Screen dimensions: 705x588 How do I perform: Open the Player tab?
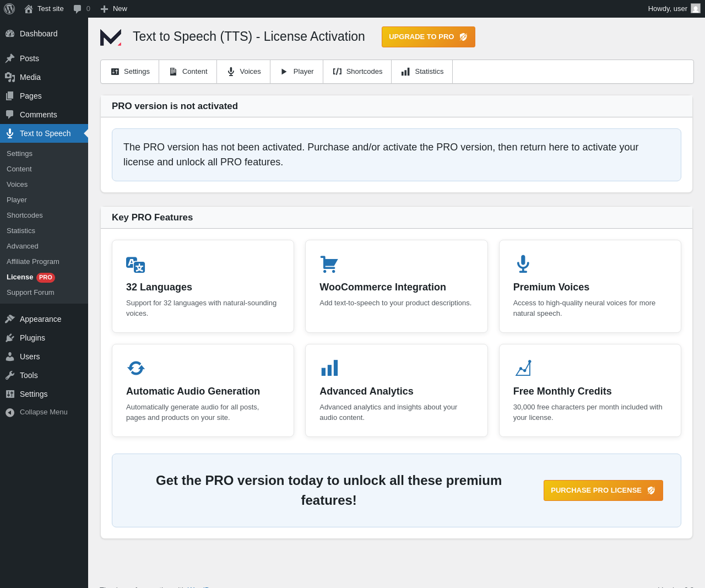297,72
